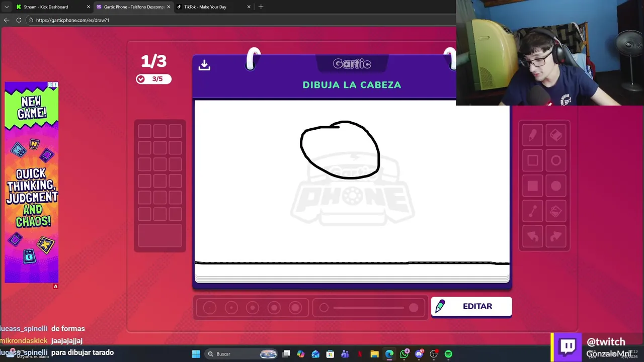Click the 1/3 round counter
Screen dimensions: 644x362
coord(153,61)
